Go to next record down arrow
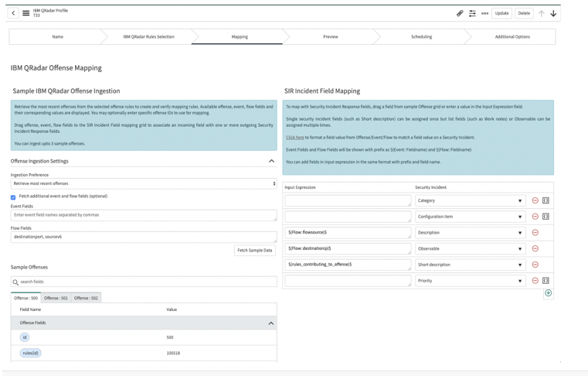 tap(553, 13)
